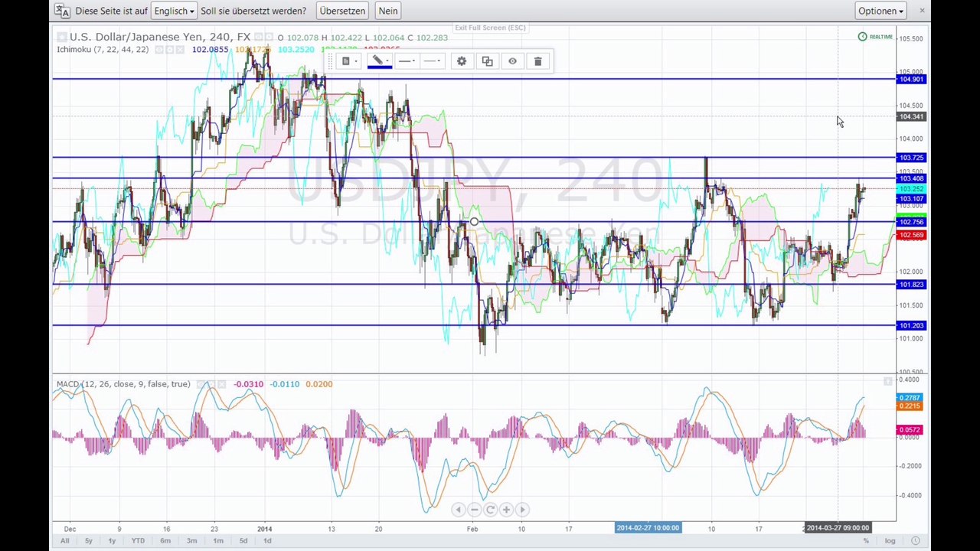The height and width of the screenshot is (551, 980).
Task: Click the MACD histogram value -0.0310
Action: pyautogui.click(x=248, y=384)
